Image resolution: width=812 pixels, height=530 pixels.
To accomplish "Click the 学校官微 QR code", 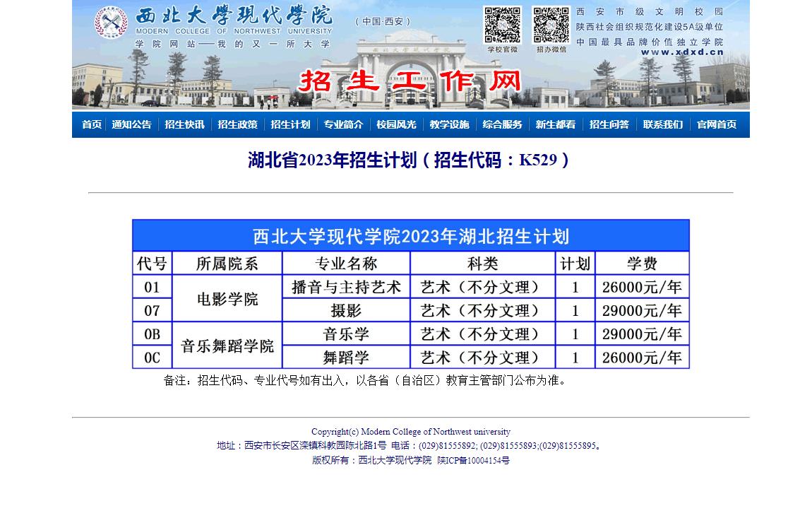I will coord(502,25).
